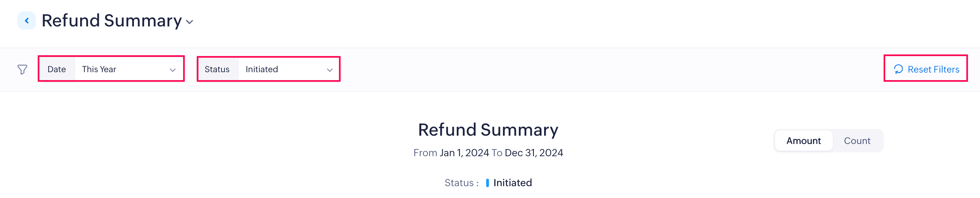
Task: Click the 'Initiated' text below the date range
Action: [x=513, y=183]
